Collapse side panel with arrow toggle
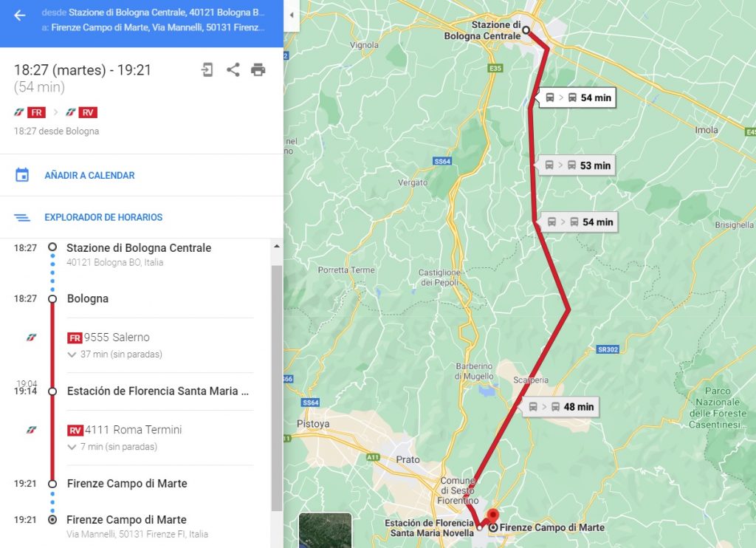The height and width of the screenshot is (548, 756). click(x=291, y=15)
